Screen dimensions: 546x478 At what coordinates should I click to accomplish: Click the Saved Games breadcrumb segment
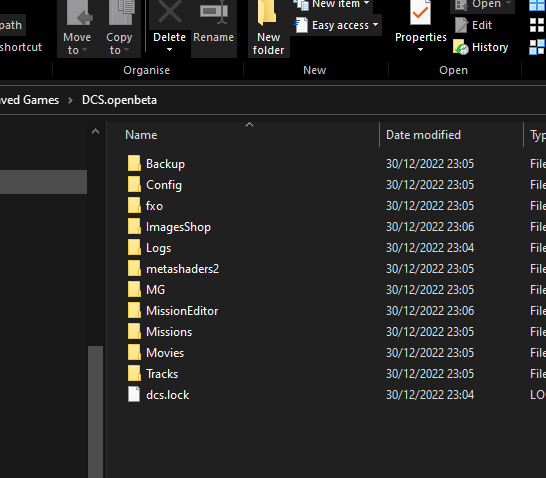pos(30,100)
